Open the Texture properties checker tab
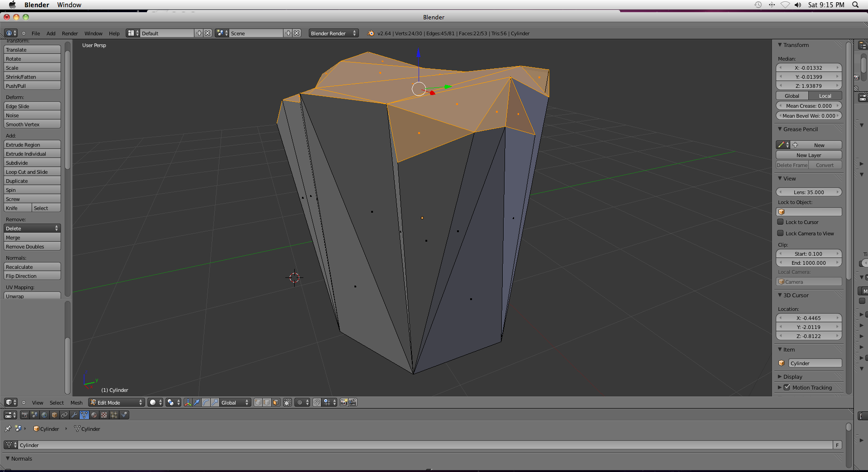Viewport: 868px width, 472px height. (104, 415)
